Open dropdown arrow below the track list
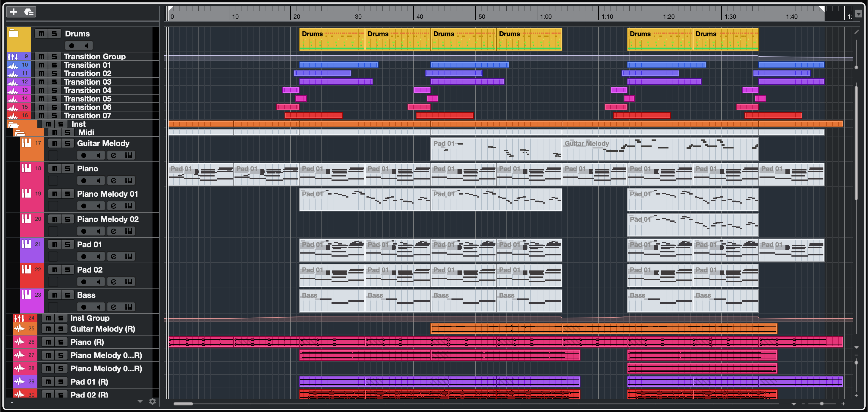The width and height of the screenshot is (868, 412). (x=140, y=401)
